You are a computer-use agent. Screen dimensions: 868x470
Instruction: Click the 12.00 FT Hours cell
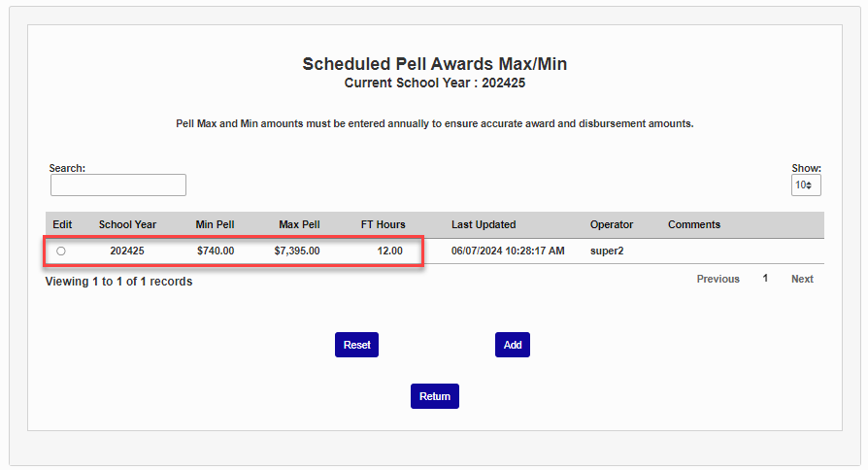(x=389, y=251)
